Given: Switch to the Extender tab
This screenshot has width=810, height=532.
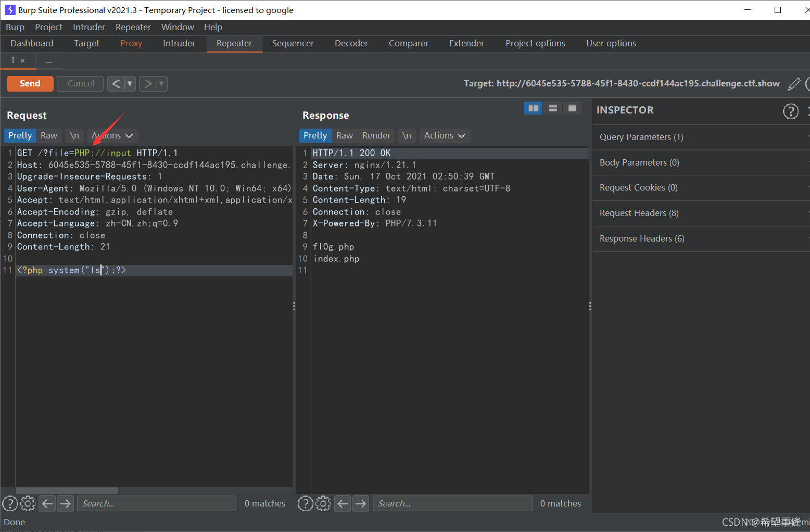Looking at the screenshot, I should pyautogui.click(x=466, y=43).
